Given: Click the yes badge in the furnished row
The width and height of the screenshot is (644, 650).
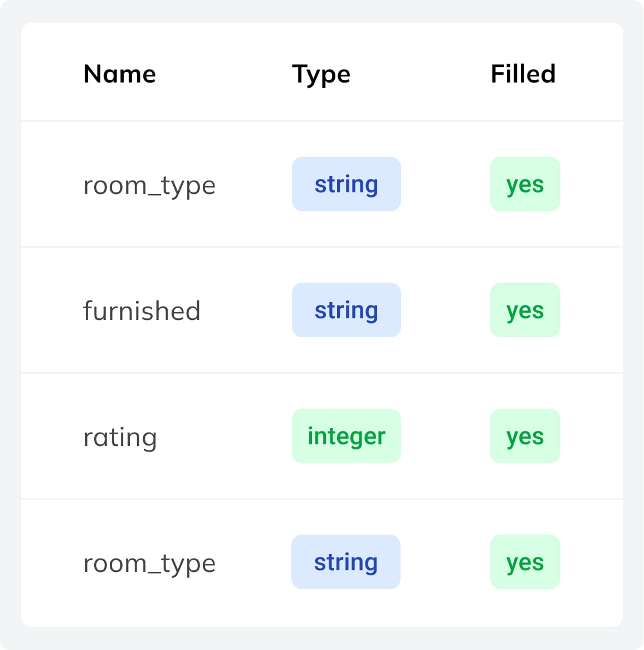Looking at the screenshot, I should 525,310.
